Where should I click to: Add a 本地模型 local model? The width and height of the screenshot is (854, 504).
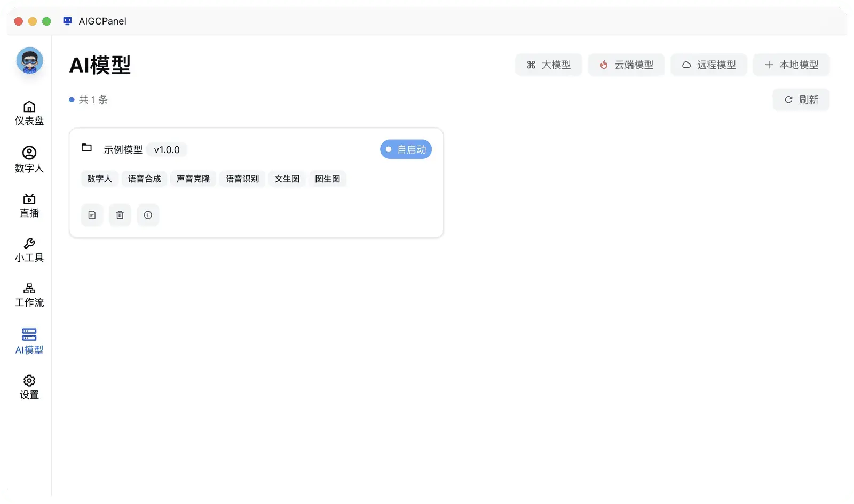[791, 65]
